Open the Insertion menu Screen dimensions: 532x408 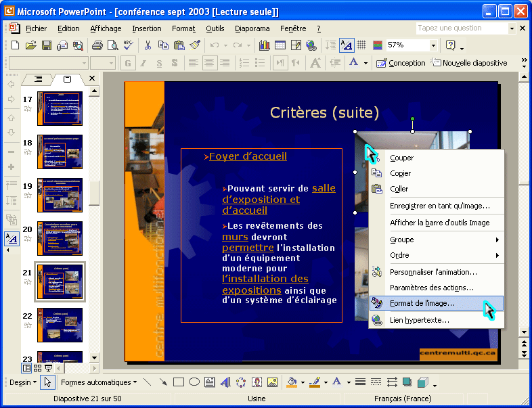coord(147,28)
